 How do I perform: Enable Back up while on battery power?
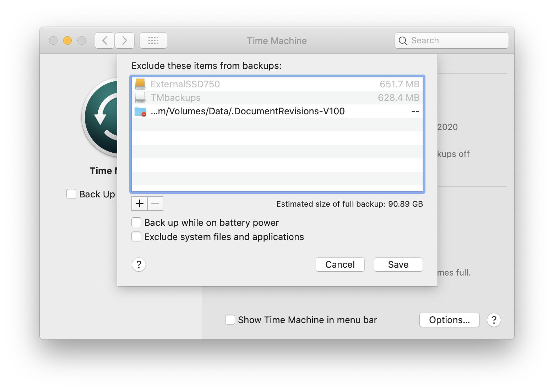tap(136, 223)
